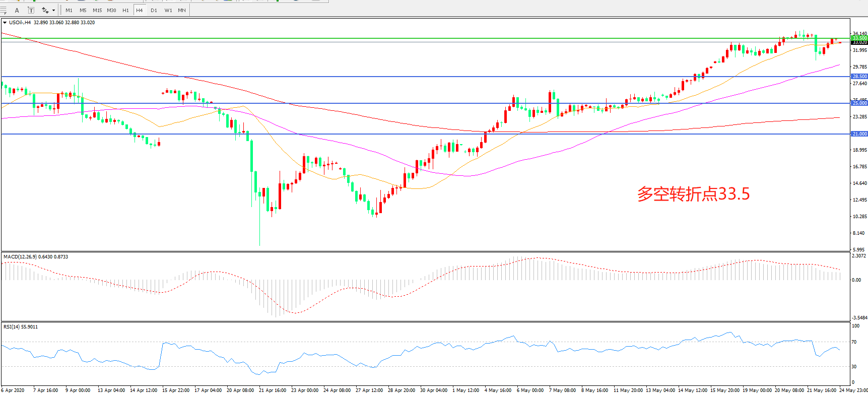Choose the W1 weekly timeframe
Viewport: 868px width, 396px height.
coord(168,10)
